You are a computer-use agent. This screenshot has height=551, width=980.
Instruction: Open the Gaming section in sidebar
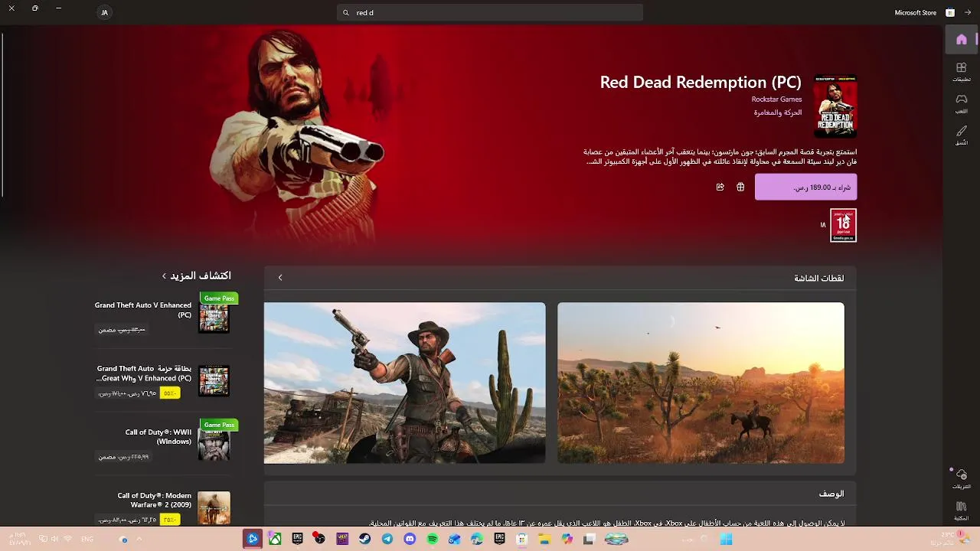[962, 104]
